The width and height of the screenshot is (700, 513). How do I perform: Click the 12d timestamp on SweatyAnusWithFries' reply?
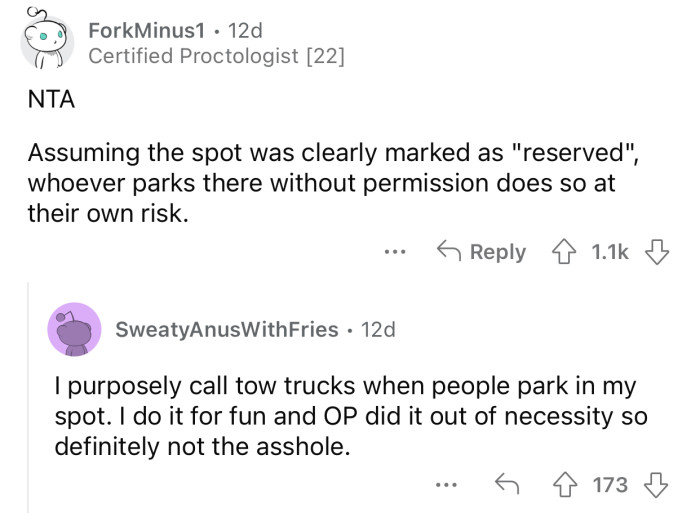click(377, 329)
